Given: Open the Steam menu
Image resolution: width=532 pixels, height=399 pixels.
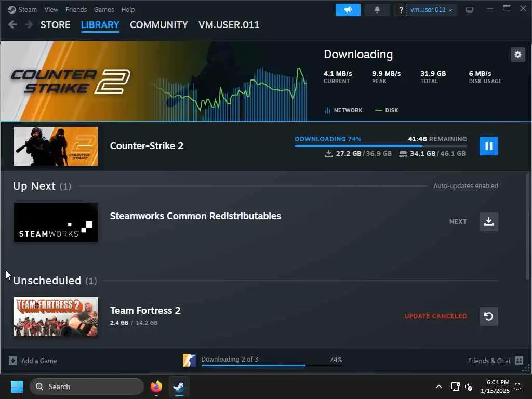Looking at the screenshot, I should coord(28,10).
